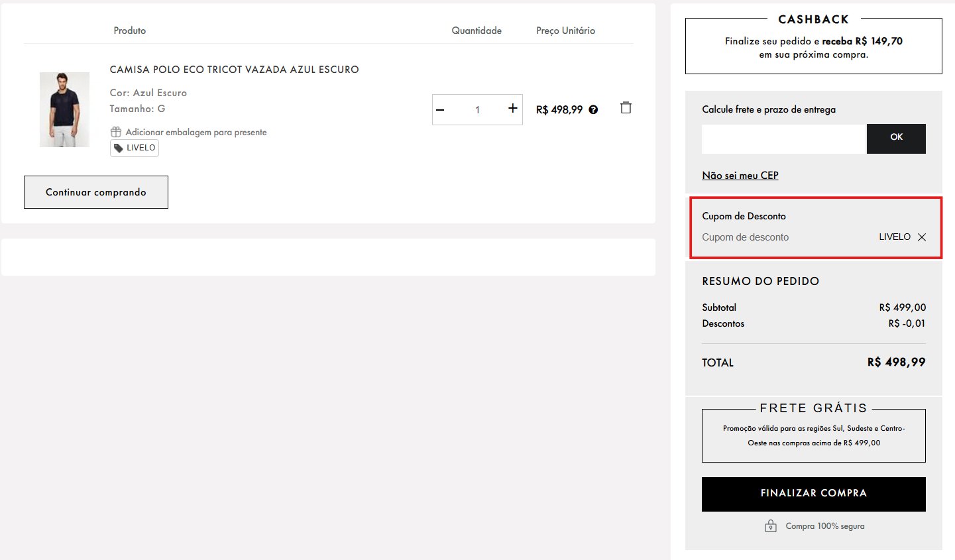955x560 pixels.
Task: Open product title Camisa Polo Eco Tricot
Action: [x=234, y=70]
